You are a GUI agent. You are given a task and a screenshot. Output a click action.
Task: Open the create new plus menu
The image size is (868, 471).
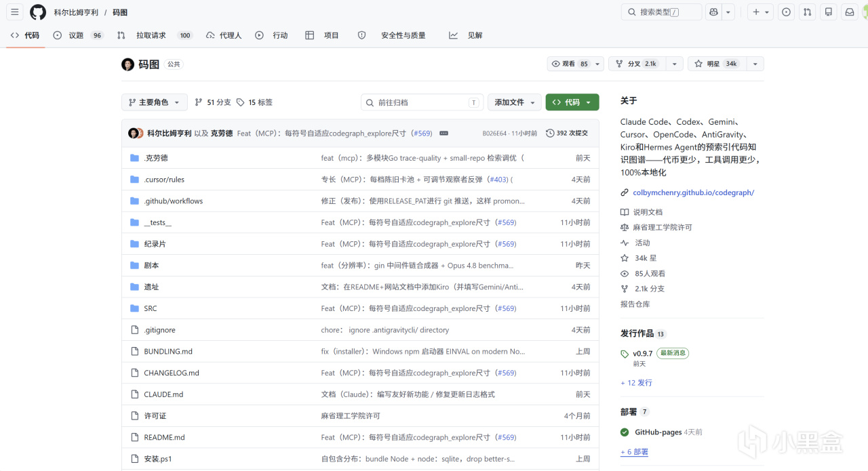pos(761,12)
